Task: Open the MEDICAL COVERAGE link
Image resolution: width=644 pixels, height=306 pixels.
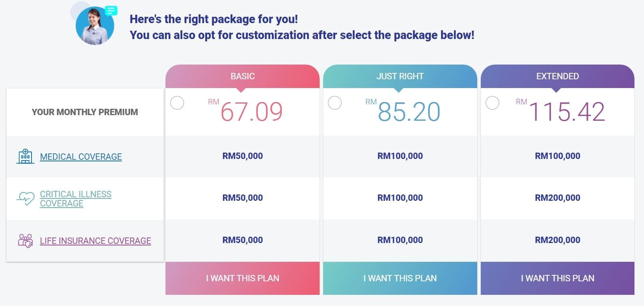Action: coord(81,157)
